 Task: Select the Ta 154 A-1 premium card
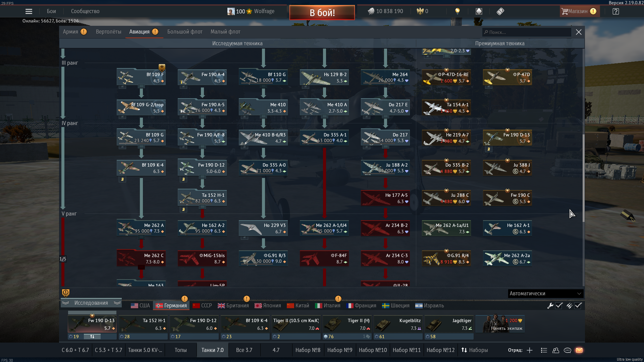coord(446,107)
